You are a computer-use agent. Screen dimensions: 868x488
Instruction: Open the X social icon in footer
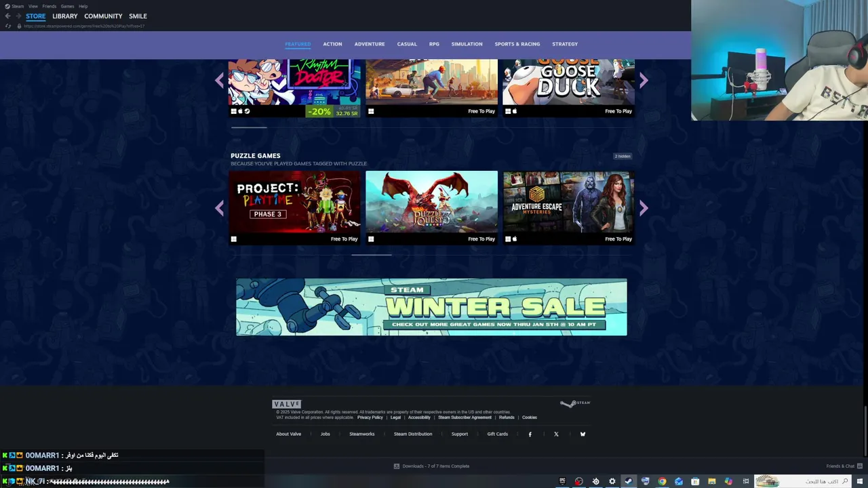point(556,434)
